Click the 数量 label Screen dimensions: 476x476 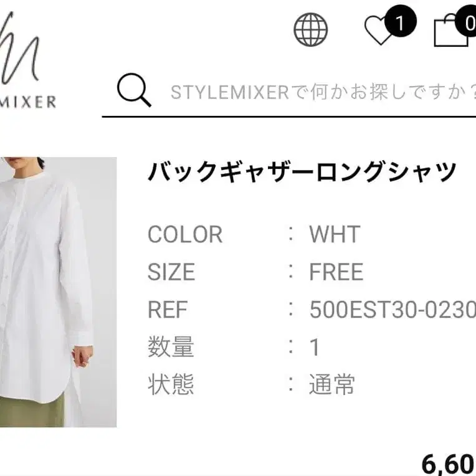(x=171, y=347)
